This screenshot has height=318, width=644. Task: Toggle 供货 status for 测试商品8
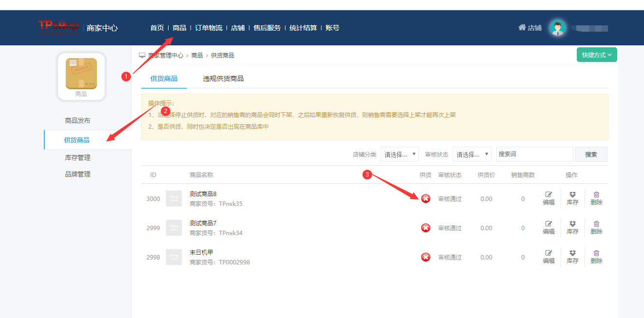click(426, 199)
